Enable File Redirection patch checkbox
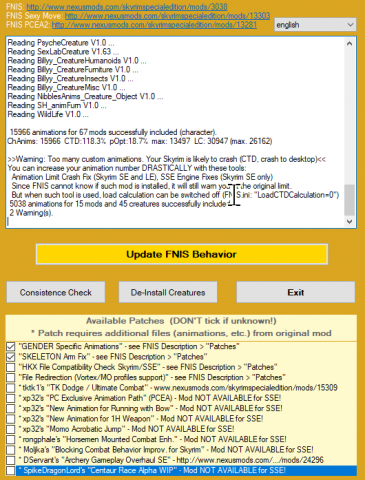Screen dimensions: 365x480 [11, 378]
